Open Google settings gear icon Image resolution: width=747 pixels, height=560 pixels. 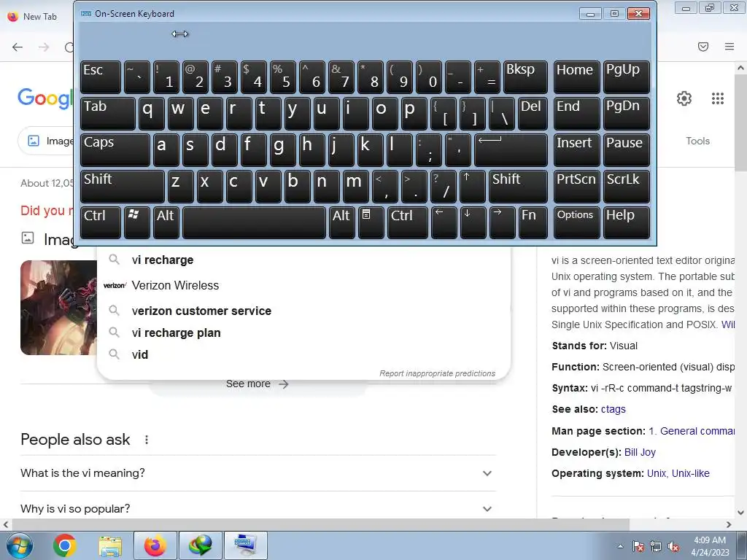(684, 98)
